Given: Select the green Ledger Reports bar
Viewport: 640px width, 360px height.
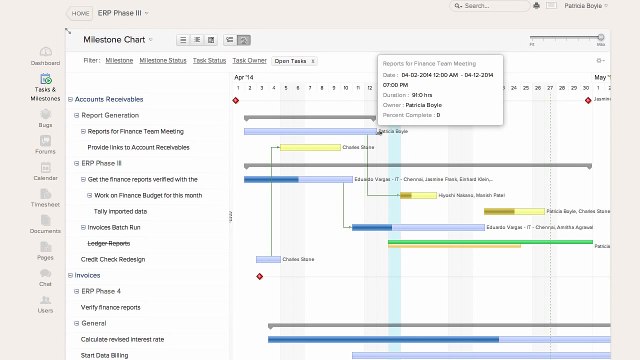Looking at the screenshot, I should [490, 242].
